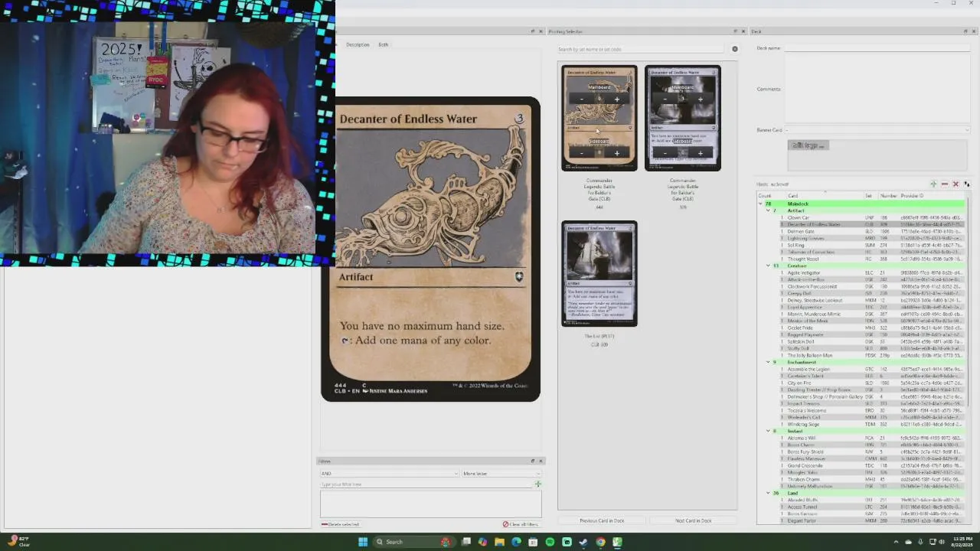Viewport: 980px width, 551px height.
Task: Increase Sideboard count on the second CLB printing
Action: tap(700, 153)
